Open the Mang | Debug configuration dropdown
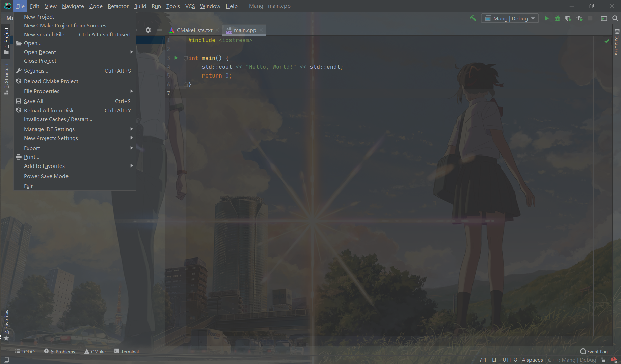Image resolution: width=621 pixels, height=364 pixels. coord(510,18)
